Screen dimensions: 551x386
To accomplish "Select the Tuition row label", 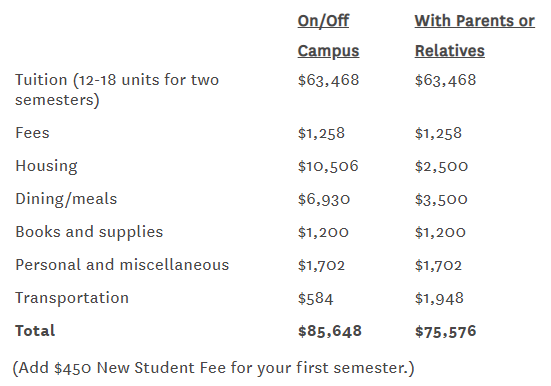I will 117,90.
